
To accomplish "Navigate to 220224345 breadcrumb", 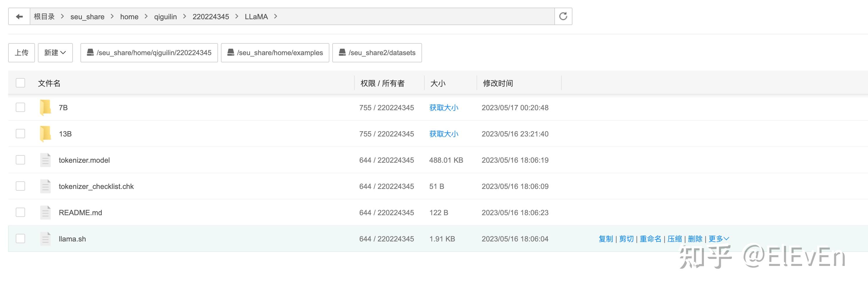I will tap(211, 17).
